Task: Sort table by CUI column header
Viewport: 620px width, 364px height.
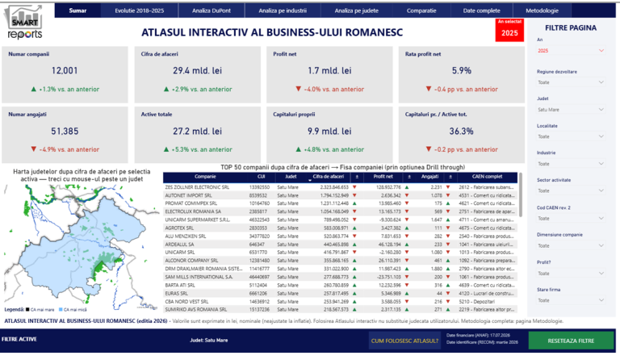Action: [x=261, y=177]
